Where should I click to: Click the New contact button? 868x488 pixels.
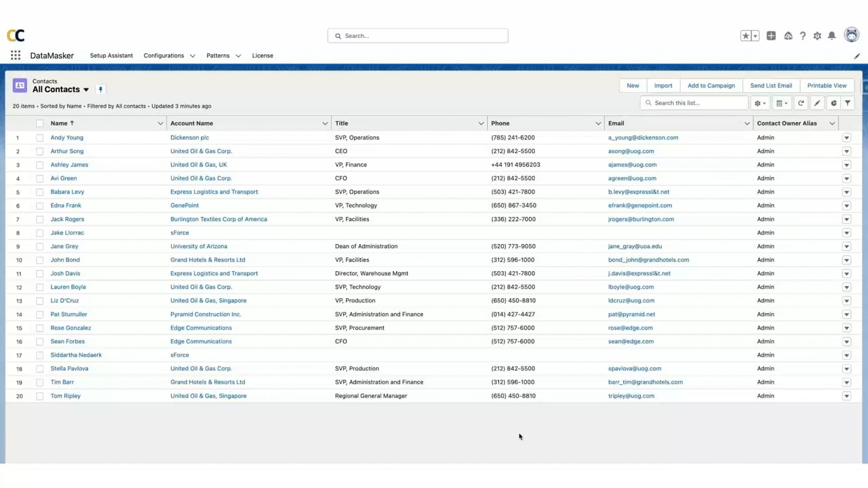point(633,85)
